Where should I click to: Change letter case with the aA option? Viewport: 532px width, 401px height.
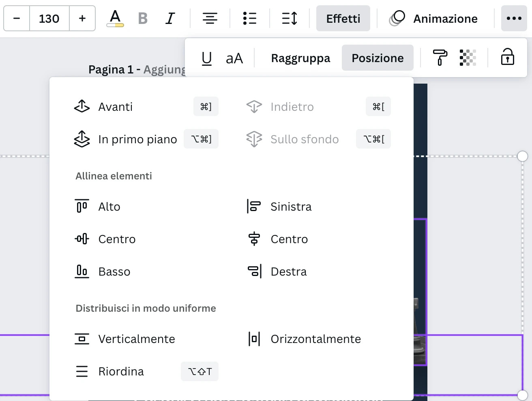point(234,58)
